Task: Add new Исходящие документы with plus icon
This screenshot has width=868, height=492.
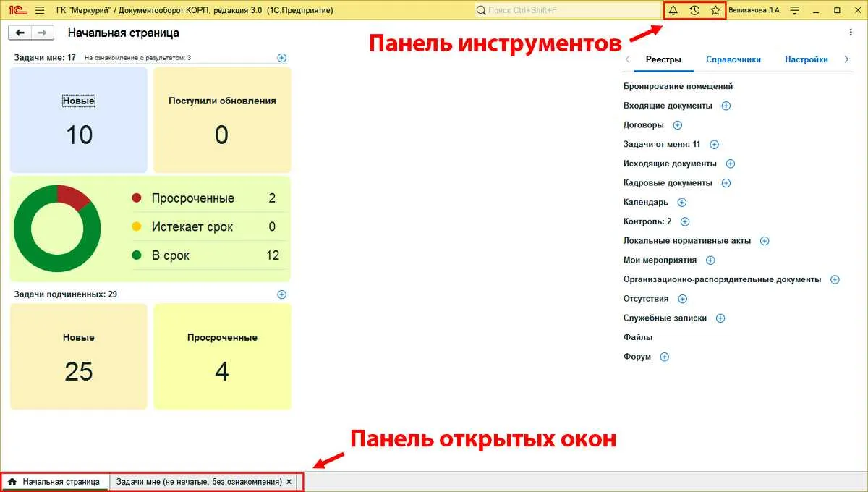Action: click(731, 164)
